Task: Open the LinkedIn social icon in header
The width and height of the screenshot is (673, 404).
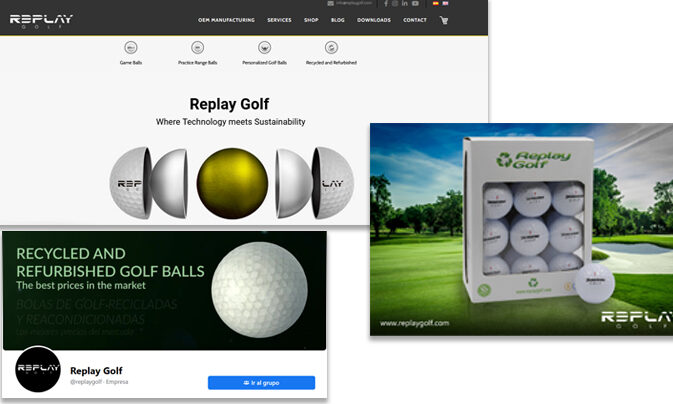Action: click(x=405, y=3)
